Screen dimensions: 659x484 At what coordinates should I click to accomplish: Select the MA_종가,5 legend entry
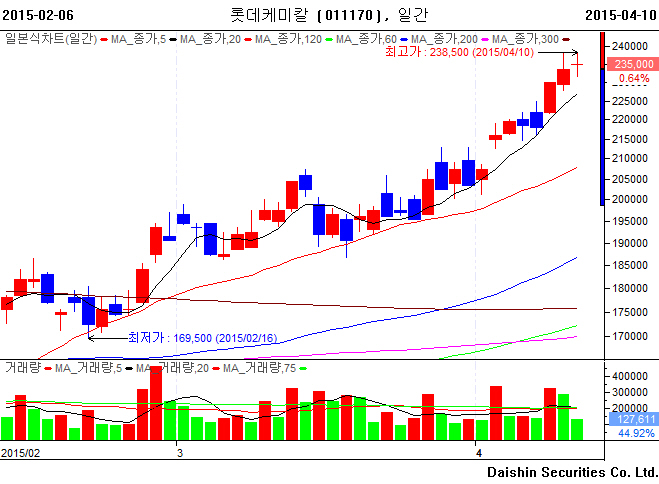tap(138, 39)
